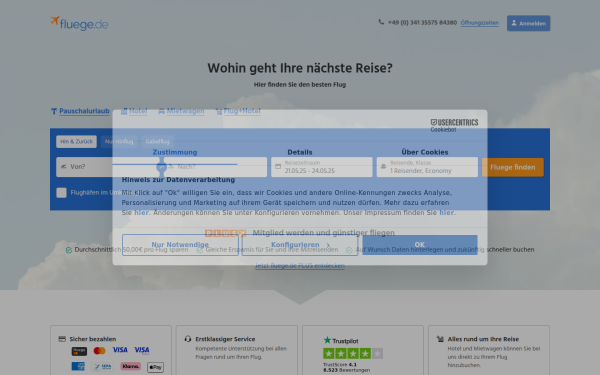The height and width of the screenshot is (375, 600).
Task: Click the calendar icon in Reisezeitraum field
Action: pyautogui.click(x=278, y=166)
